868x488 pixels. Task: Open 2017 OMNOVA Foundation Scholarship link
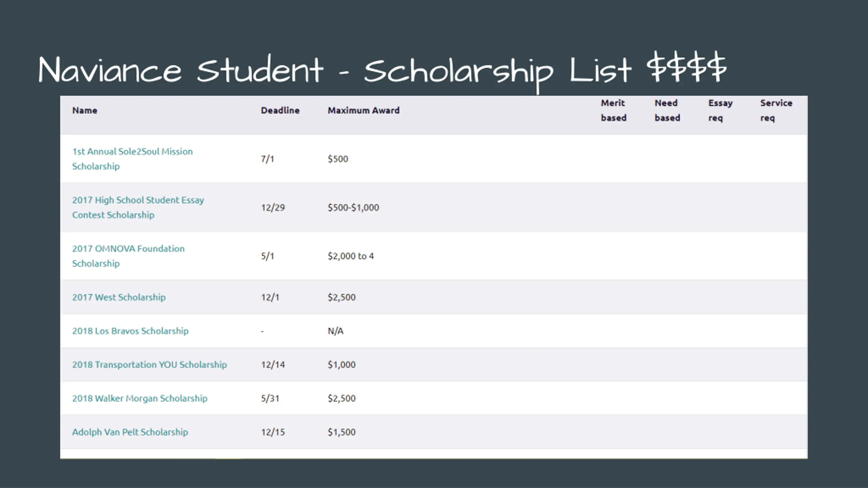point(128,256)
